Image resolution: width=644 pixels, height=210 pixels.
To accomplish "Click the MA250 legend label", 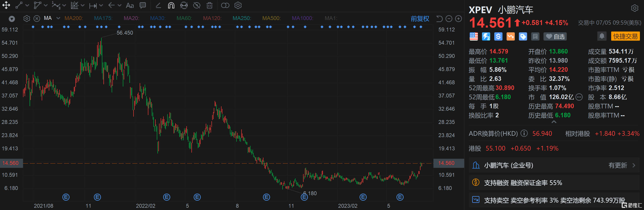I will click(x=242, y=18).
